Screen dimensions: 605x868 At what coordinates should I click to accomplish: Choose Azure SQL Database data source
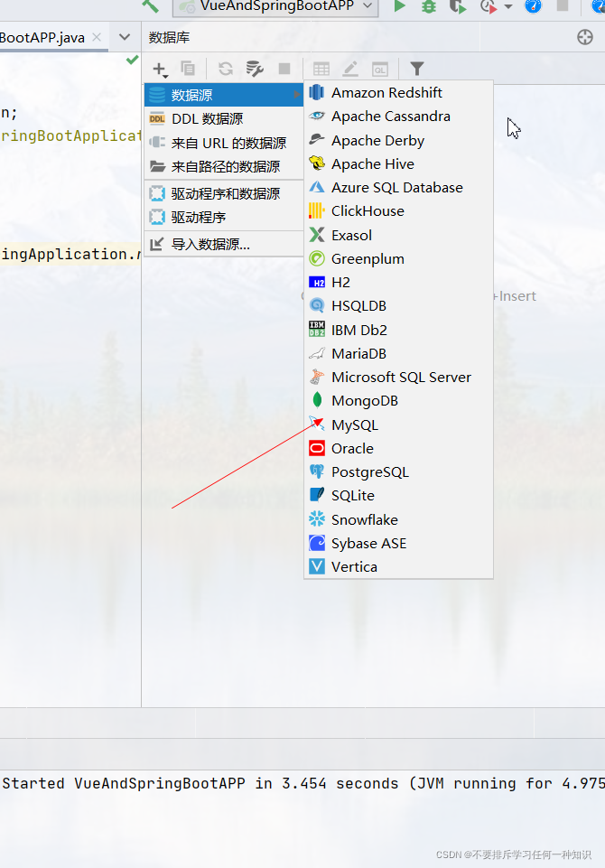(x=398, y=188)
